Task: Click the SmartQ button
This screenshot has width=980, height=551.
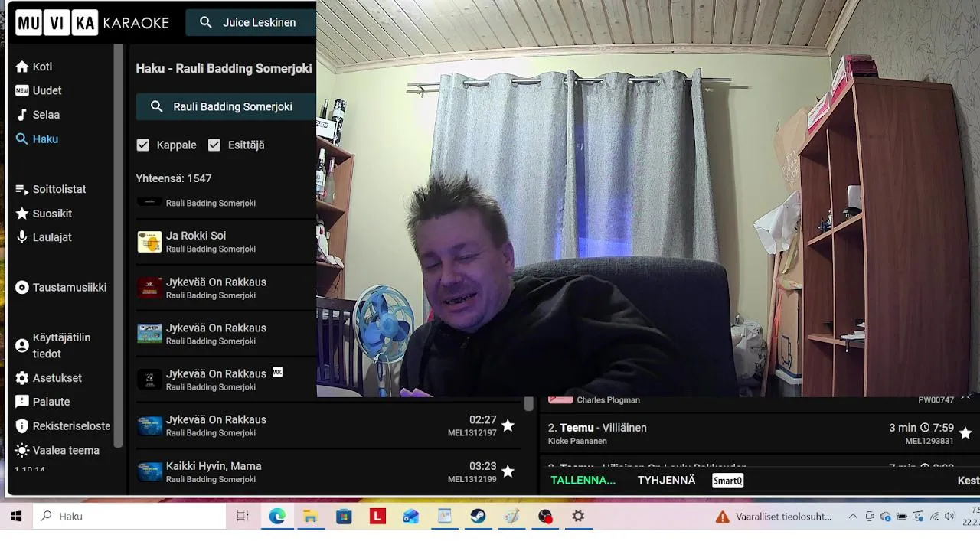Action: click(x=727, y=481)
